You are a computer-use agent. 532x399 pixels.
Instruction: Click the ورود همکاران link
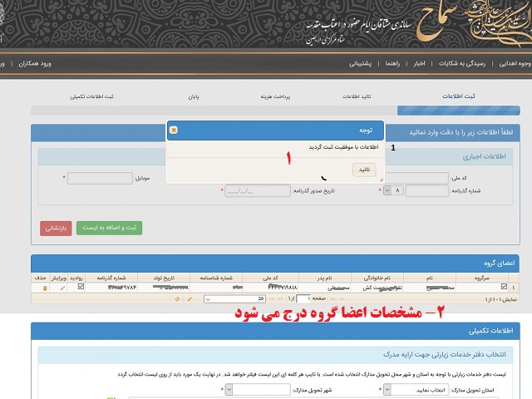[35, 63]
